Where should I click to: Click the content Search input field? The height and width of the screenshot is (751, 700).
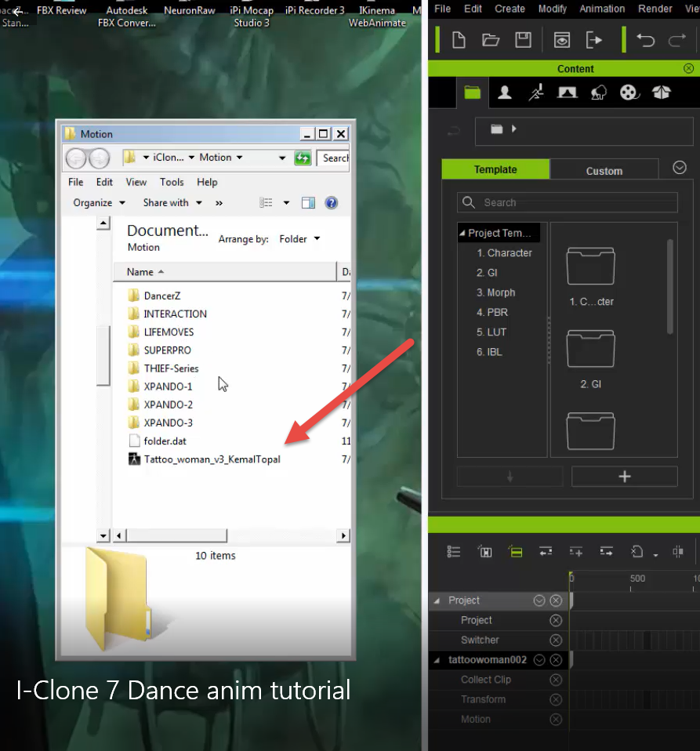[568, 202]
